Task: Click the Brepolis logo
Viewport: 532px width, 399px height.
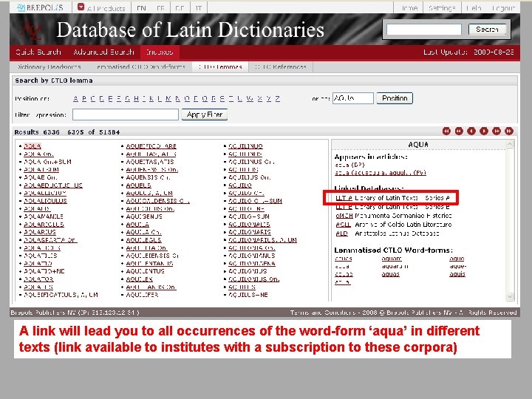Action: point(41,7)
